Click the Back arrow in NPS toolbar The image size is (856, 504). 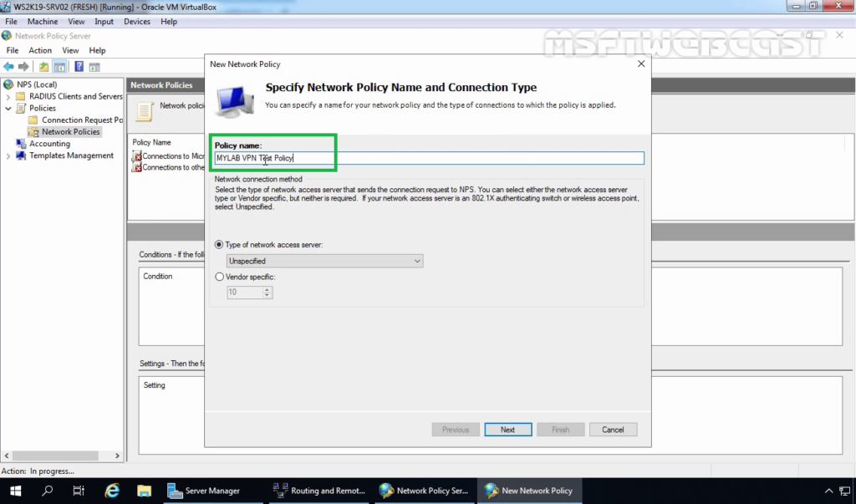tap(8, 67)
